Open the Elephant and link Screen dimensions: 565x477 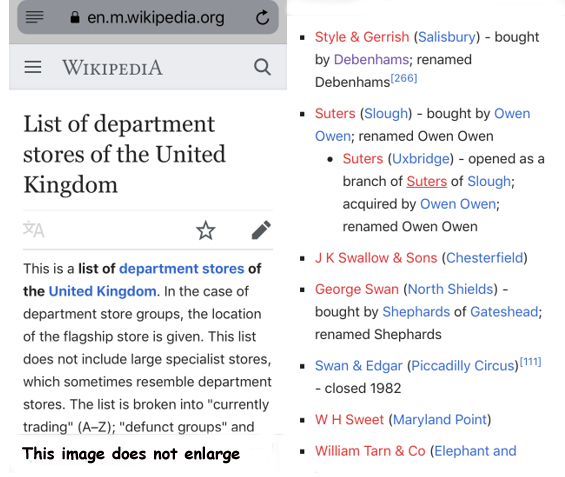[x=475, y=451]
